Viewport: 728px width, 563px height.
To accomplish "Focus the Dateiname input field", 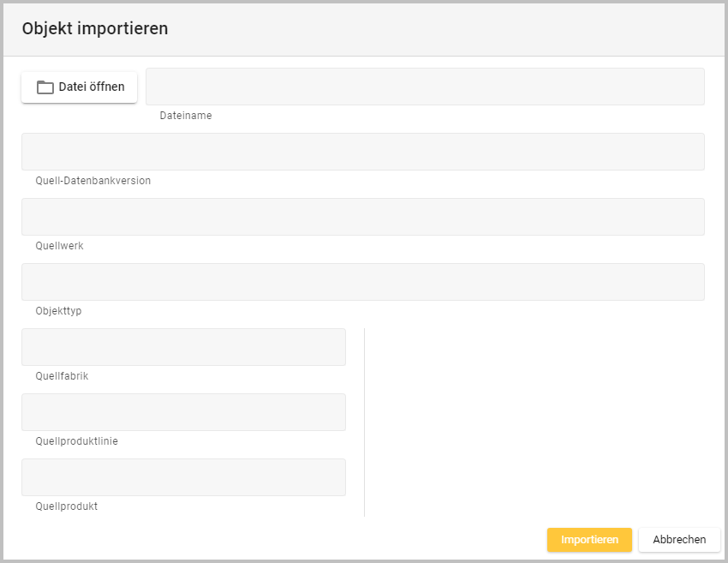I will (x=425, y=87).
